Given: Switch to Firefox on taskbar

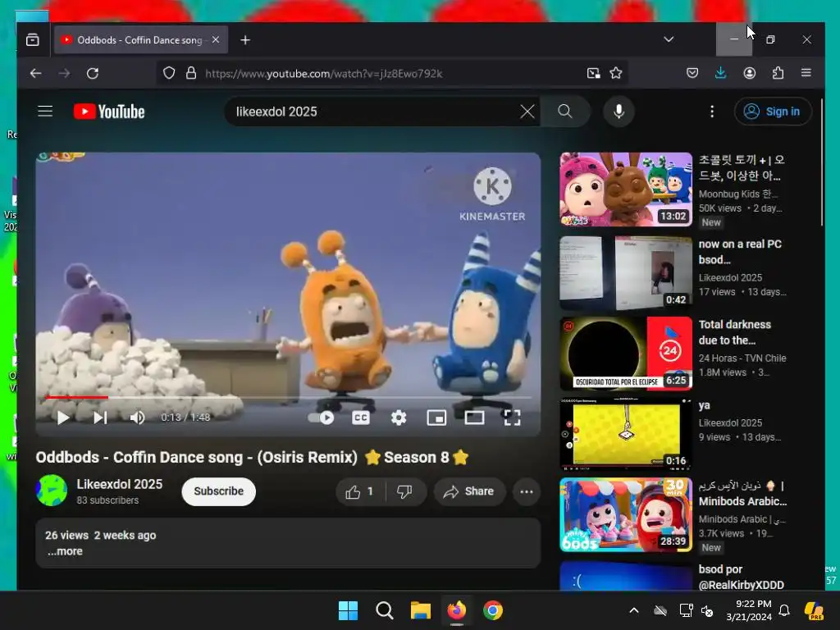Looking at the screenshot, I should pyautogui.click(x=456, y=610).
